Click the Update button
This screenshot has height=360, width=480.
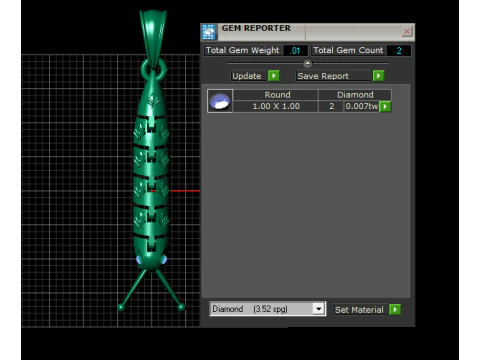pyautogui.click(x=247, y=76)
